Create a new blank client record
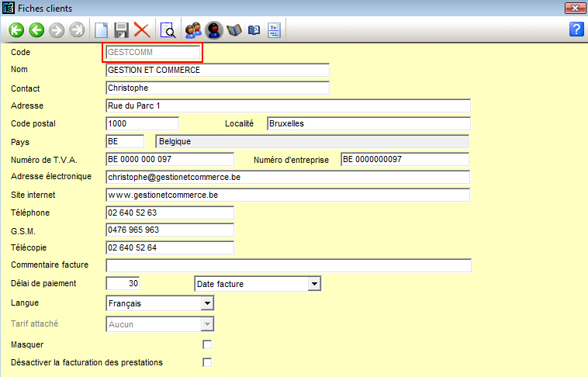This screenshot has height=377, width=588. (102, 30)
